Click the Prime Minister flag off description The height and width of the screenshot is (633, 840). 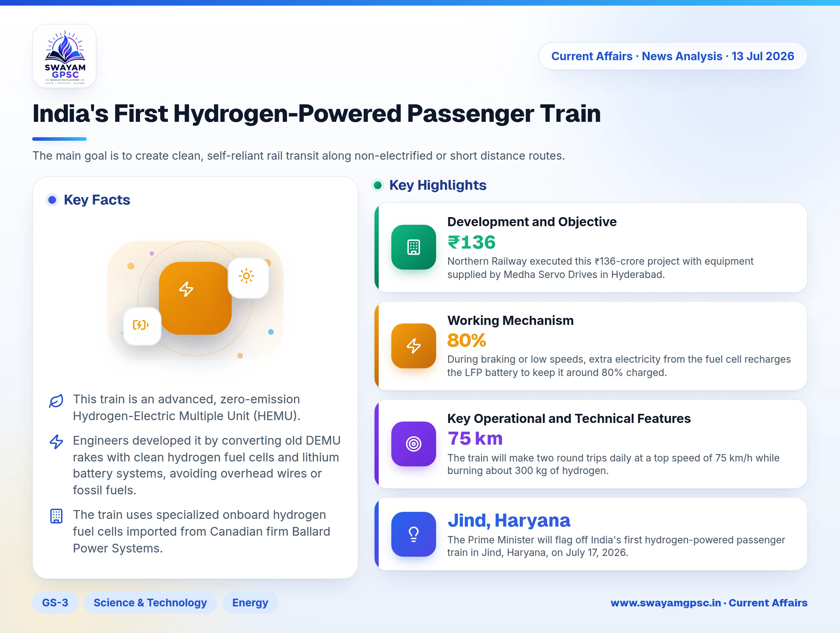coord(616,546)
